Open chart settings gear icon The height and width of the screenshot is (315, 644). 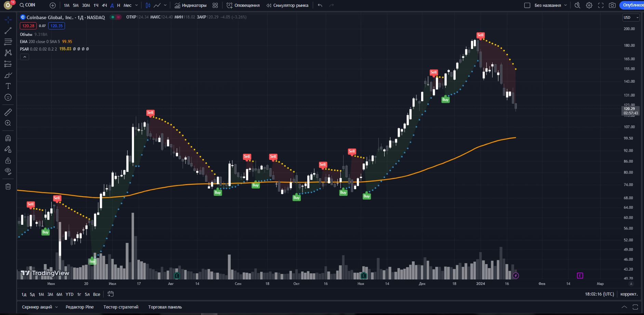[589, 5]
